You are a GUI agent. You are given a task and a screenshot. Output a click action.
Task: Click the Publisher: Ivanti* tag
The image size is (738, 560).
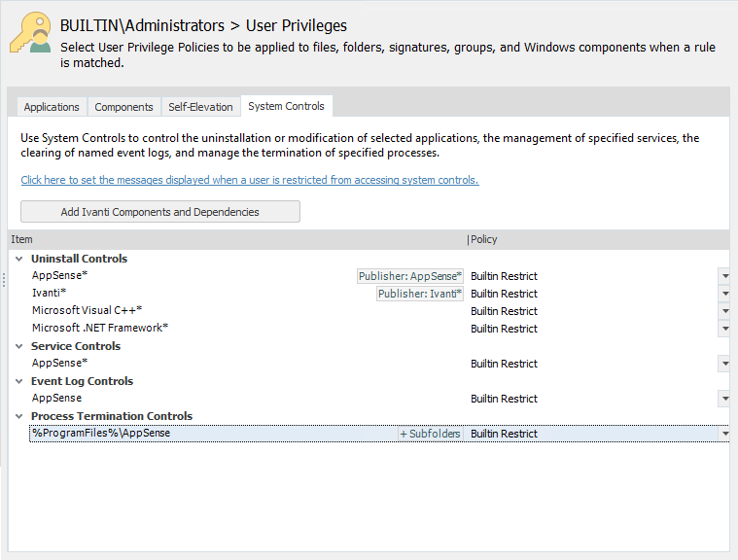[x=420, y=294]
